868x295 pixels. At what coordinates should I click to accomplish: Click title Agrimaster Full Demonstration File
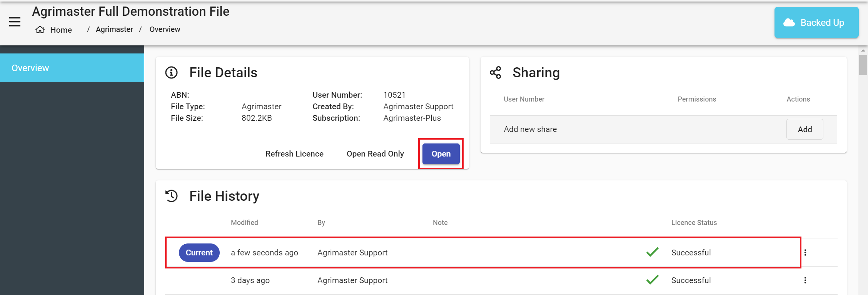coord(130,12)
